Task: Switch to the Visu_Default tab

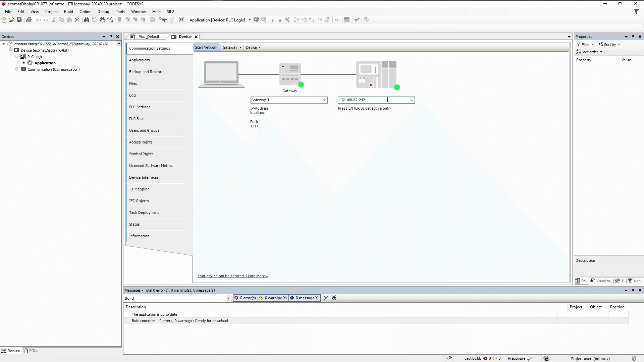Action: (149, 37)
